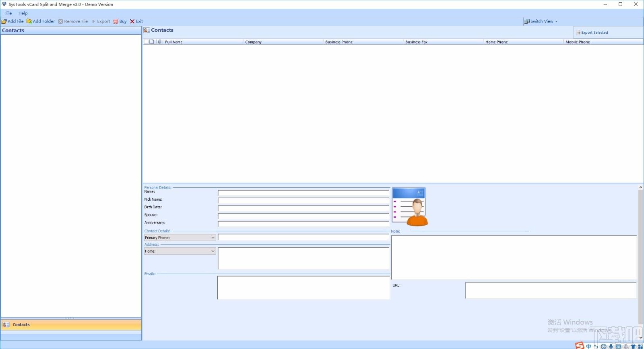Click the Add Folder button label
Screen dimensions: 644x349
coord(44,21)
